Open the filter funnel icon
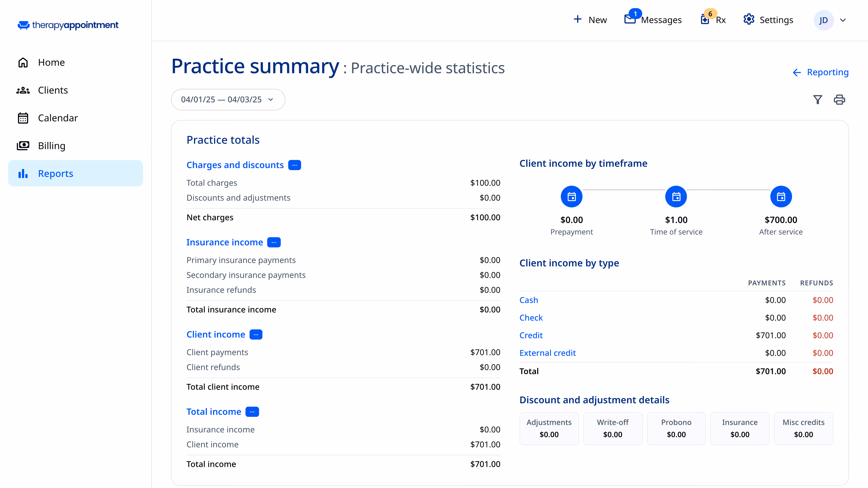This screenshot has width=868, height=488. [x=817, y=100]
